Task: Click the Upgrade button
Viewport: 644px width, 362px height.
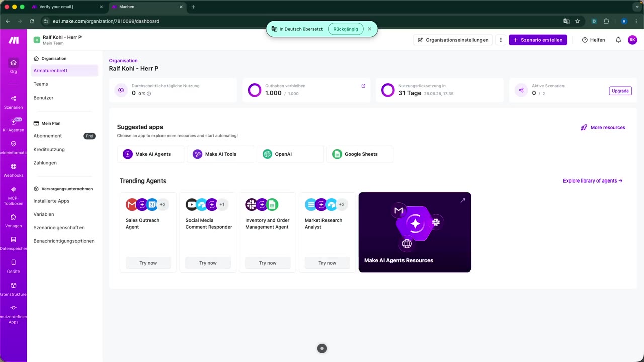Action: 620,91
